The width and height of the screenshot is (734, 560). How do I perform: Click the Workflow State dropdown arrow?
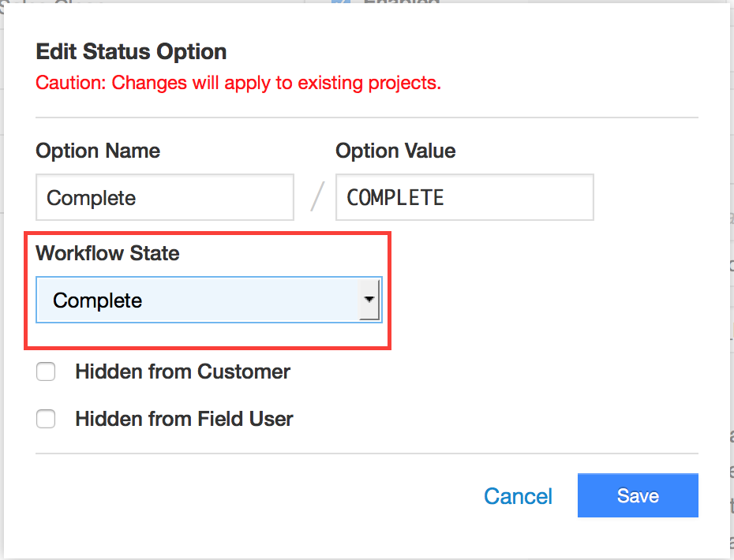click(x=369, y=301)
